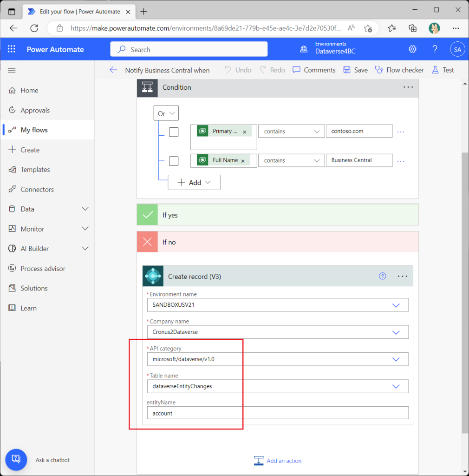Image resolution: width=469 pixels, height=476 pixels.
Task: Expand the Environment name dropdown
Action: 396,305
